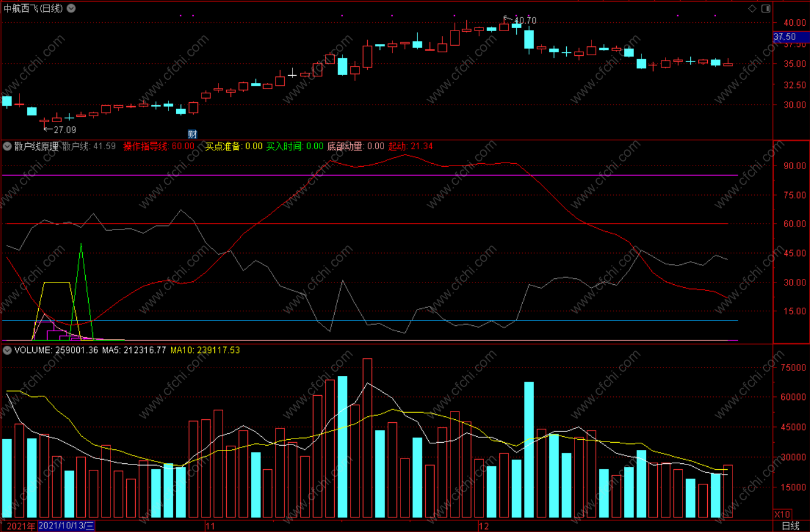Click the 75000 volume axis label
The image size is (810, 532).
coord(793,368)
